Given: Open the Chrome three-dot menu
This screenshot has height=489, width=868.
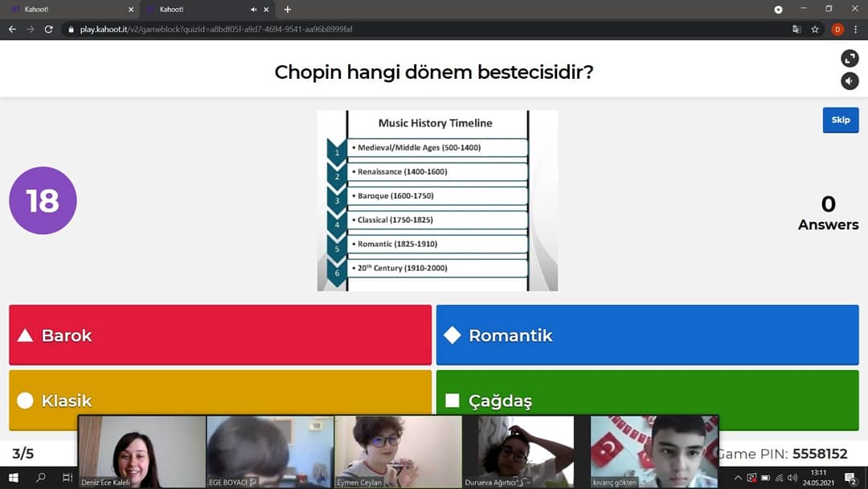Looking at the screenshot, I should click(856, 29).
